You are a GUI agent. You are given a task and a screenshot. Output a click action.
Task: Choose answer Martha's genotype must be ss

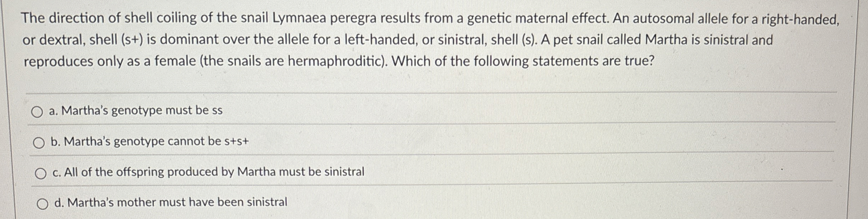(136, 111)
